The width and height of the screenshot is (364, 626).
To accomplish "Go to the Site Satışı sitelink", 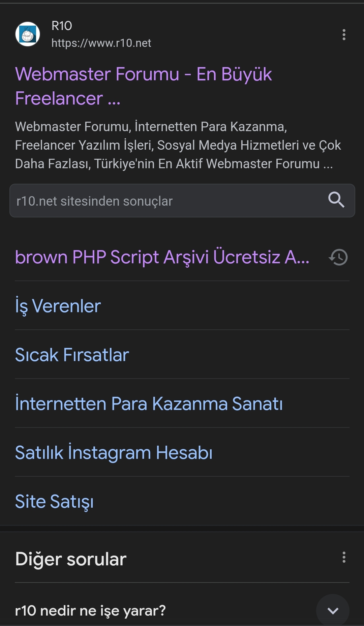I will point(54,502).
